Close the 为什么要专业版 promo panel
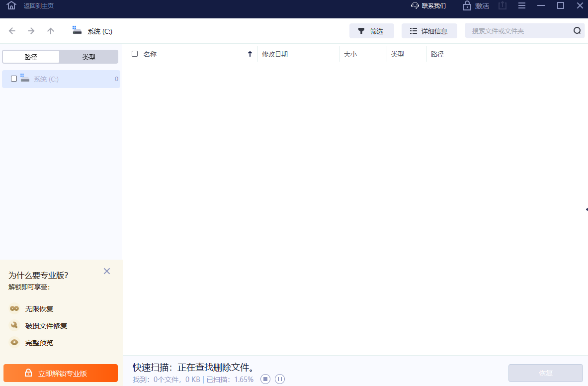Viewport: 588px width, 386px height. coord(107,271)
